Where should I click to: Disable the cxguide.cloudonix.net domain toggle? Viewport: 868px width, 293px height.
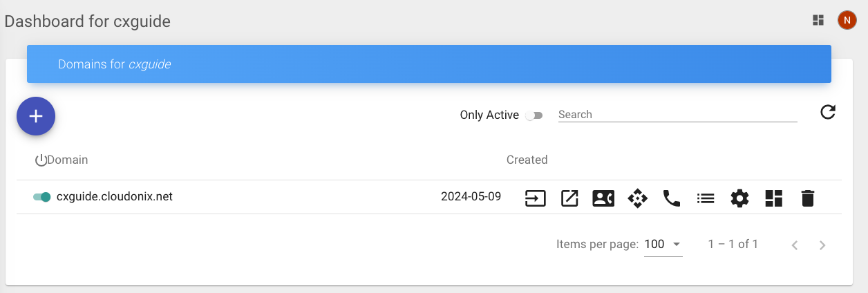[42, 197]
